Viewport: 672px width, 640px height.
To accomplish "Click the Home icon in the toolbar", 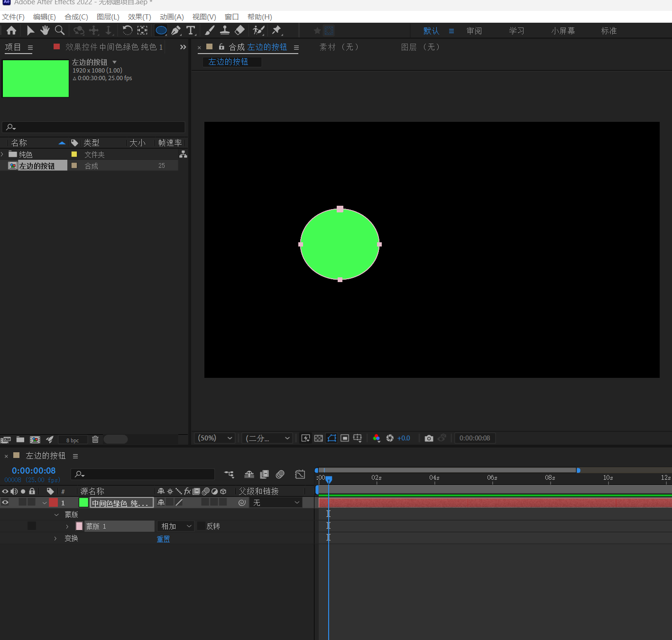I will (x=11, y=31).
